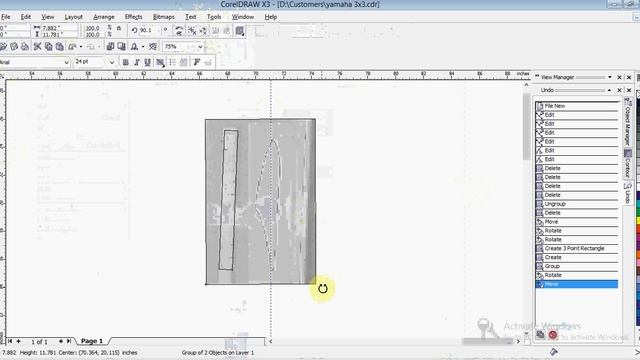
Task: Click the red Clear Undo list icon
Action: pyautogui.click(x=553, y=335)
